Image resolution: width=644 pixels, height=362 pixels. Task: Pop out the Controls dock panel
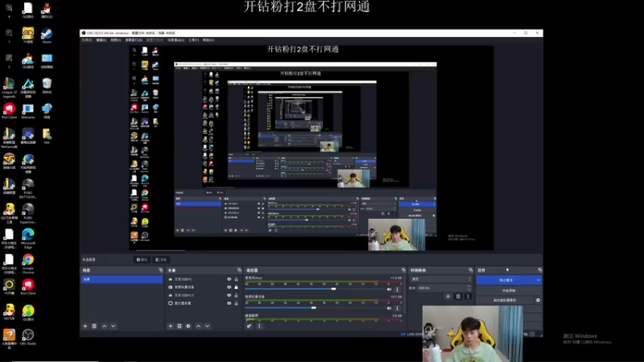pyautogui.click(x=539, y=270)
